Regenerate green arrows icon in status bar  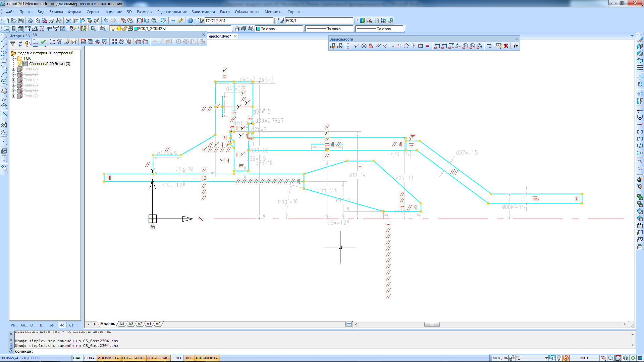(x=633, y=358)
